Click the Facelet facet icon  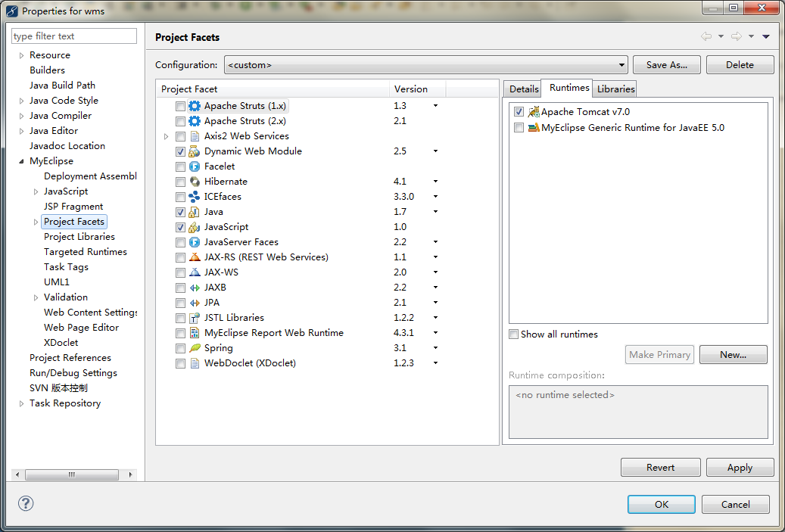click(x=195, y=166)
